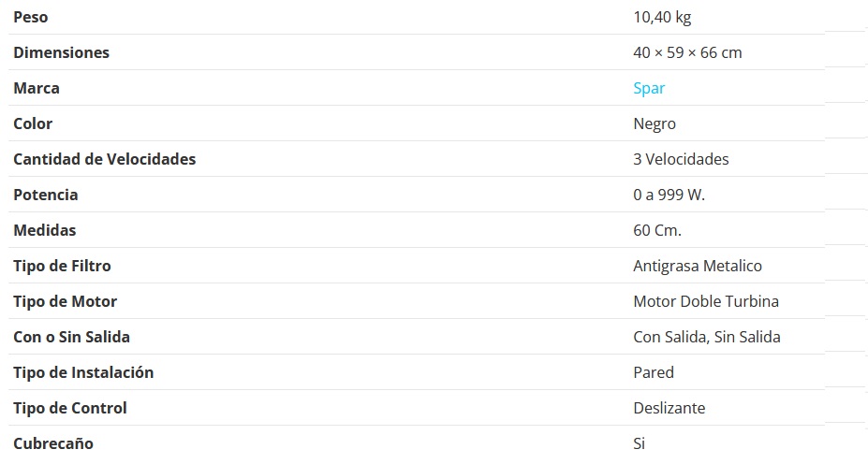Click the Antigrasa Metalico value
Image resolution: width=868 pixels, height=464 pixels.
[x=698, y=266]
